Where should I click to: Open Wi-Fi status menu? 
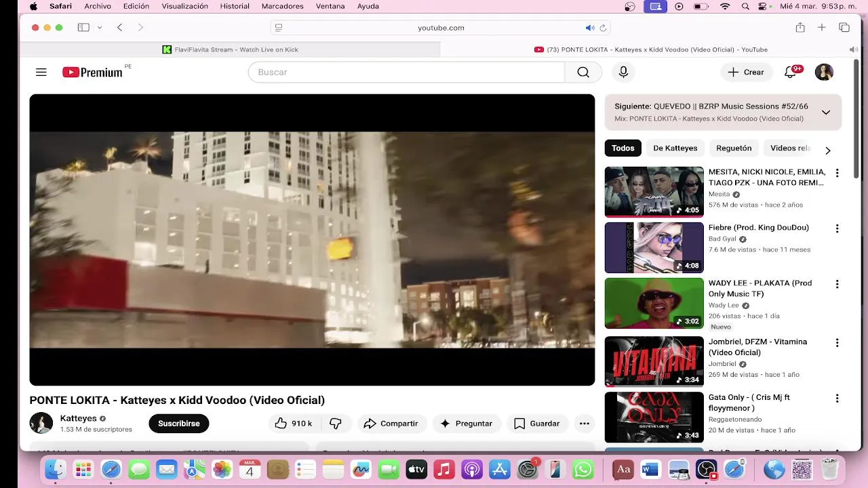(x=725, y=6)
